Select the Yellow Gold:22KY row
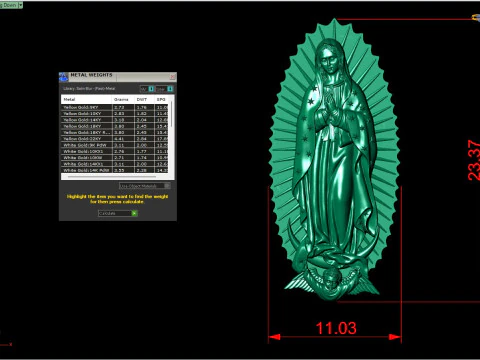 (115, 139)
